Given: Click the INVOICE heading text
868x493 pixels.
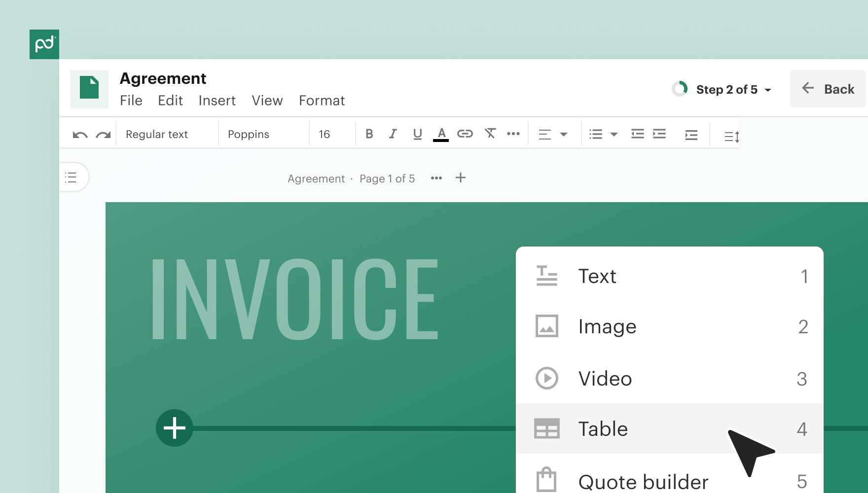Looking at the screenshot, I should pos(295,299).
